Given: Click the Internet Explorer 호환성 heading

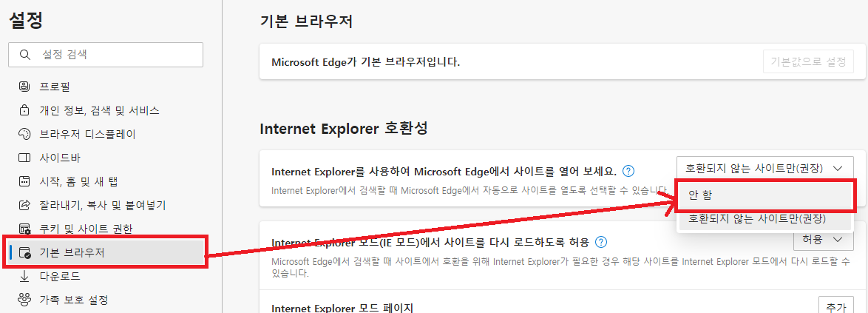Looking at the screenshot, I should click(x=343, y=129).
